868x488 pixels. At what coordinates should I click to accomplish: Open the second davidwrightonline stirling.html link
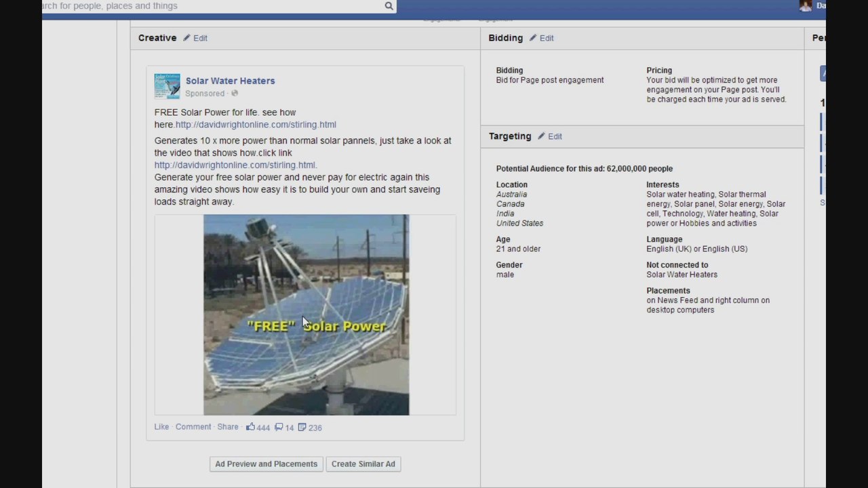[x=235, y=165]
